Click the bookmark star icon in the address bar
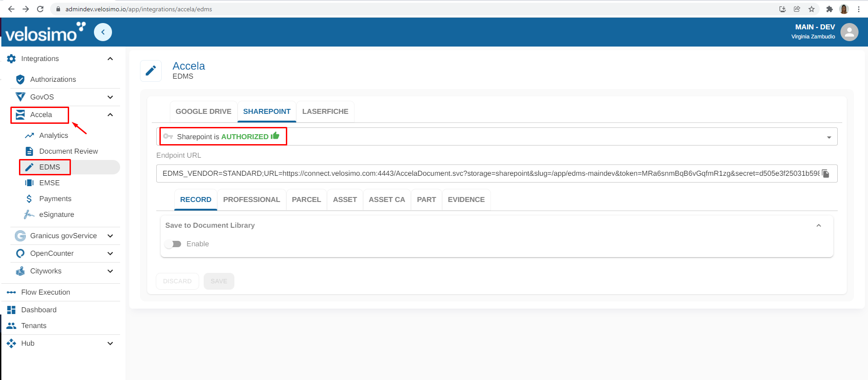The image size is (868, 380). tap(812, 9)
